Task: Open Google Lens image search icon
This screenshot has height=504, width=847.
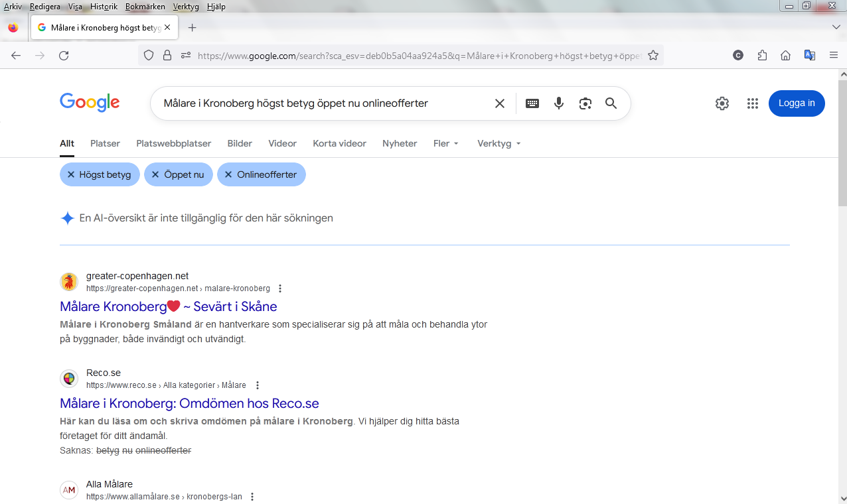Action: 585,103
